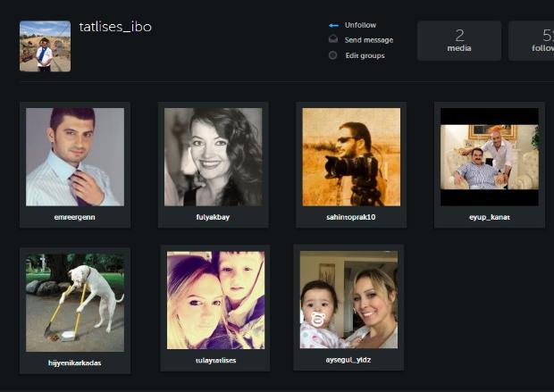Image resolution: width=554 pixels, height=392 pixels.
Task: Open fulyakbay profile photo
Action: pos(214,157)
